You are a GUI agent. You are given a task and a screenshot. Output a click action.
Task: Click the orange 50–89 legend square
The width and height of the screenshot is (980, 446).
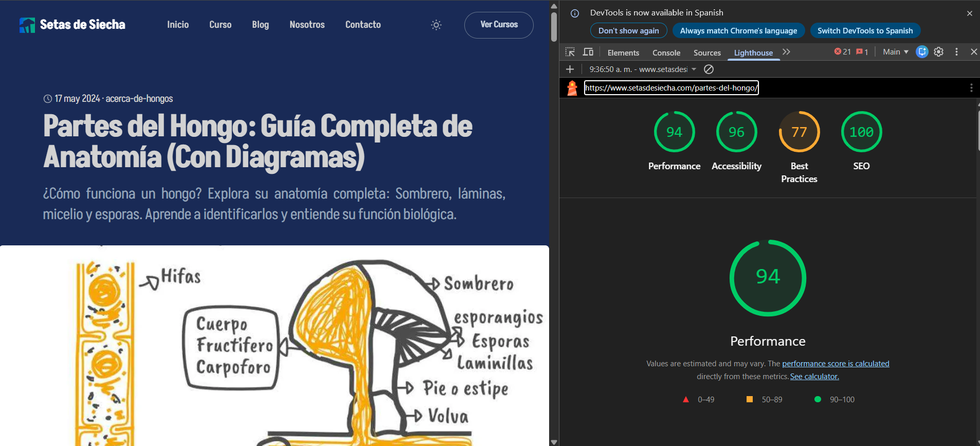(x=750, y=399)
